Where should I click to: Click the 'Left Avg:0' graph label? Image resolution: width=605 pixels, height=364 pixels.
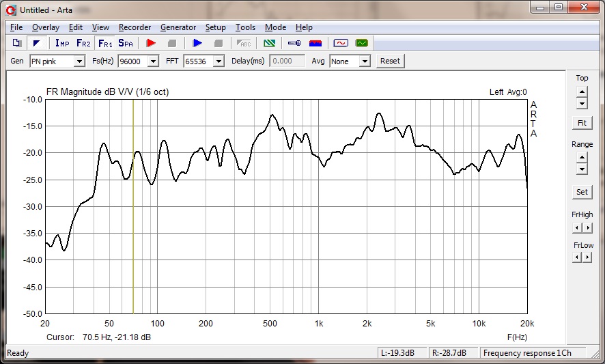[508, 92]
